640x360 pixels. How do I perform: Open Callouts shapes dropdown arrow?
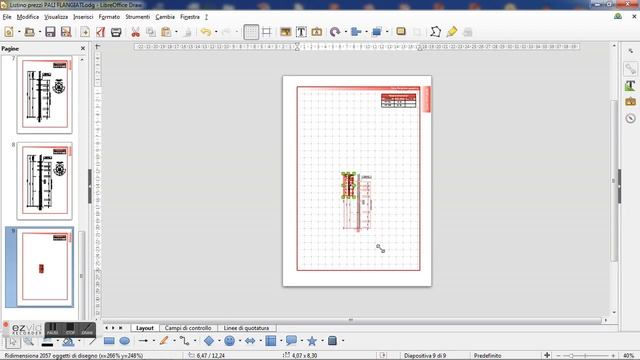[302, 341]
